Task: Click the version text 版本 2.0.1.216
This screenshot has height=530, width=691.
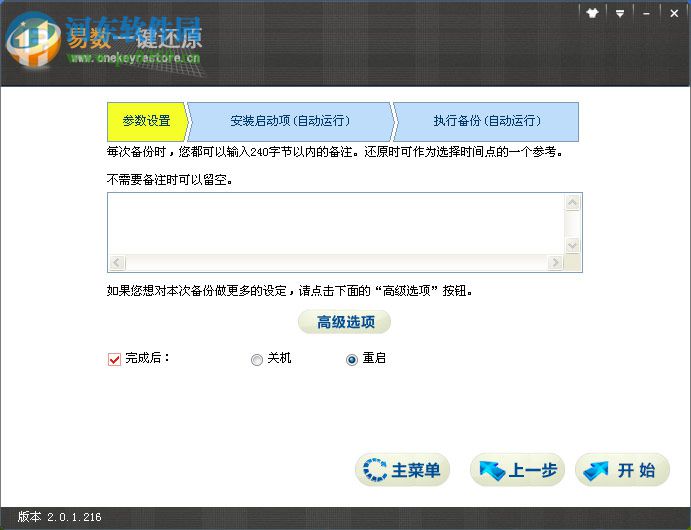Action: pos(59,517)
